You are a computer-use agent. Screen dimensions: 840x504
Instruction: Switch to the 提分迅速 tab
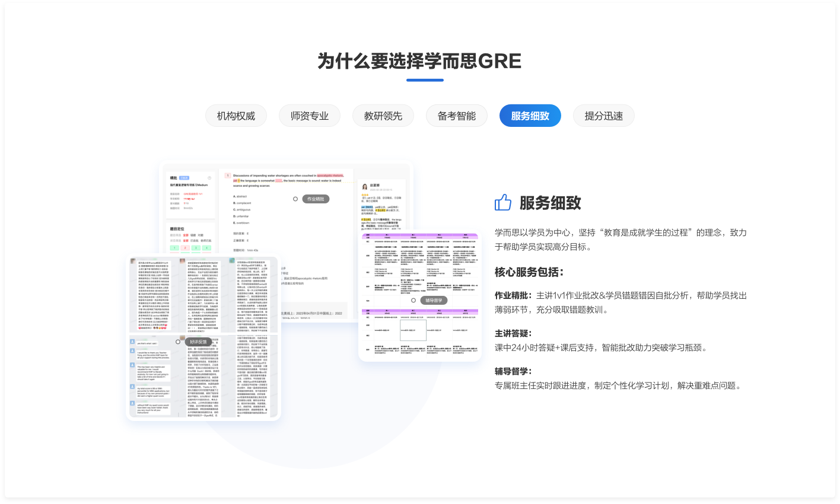603,116
